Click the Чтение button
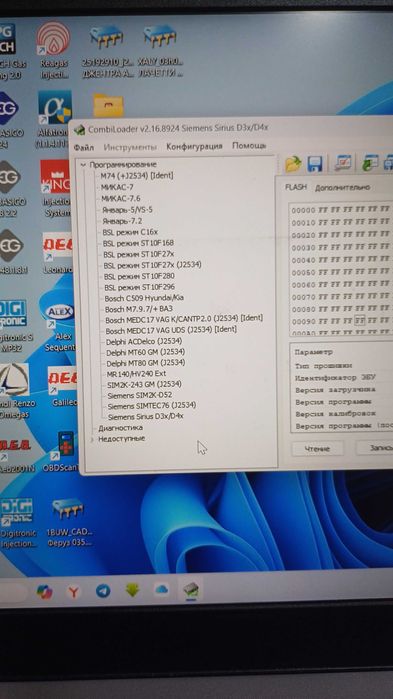The image size is (393, 699). pyautogui.click(x=317, y=448)
